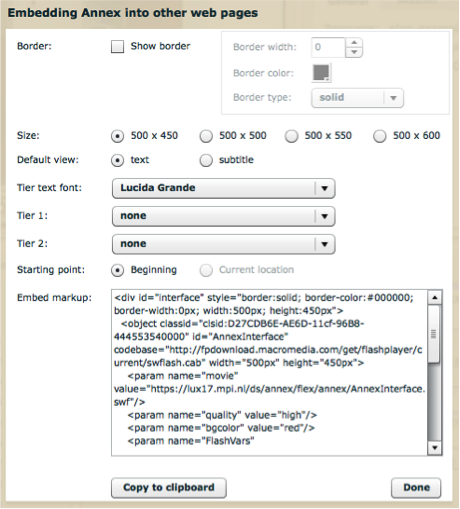The width and height of the screenshot is (460, 509).
Task: Set default view to subtitle
Action: tap(206, 160)
